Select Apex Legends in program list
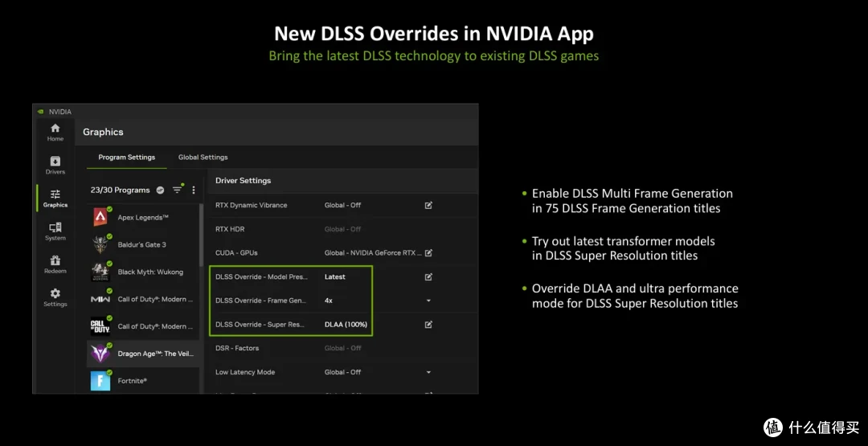The height and width of the screenshot is (446, 868). [x=143, y=218]
